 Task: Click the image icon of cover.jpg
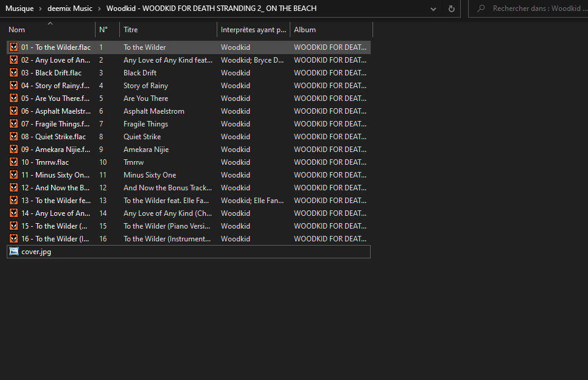(x=14, y=251)
